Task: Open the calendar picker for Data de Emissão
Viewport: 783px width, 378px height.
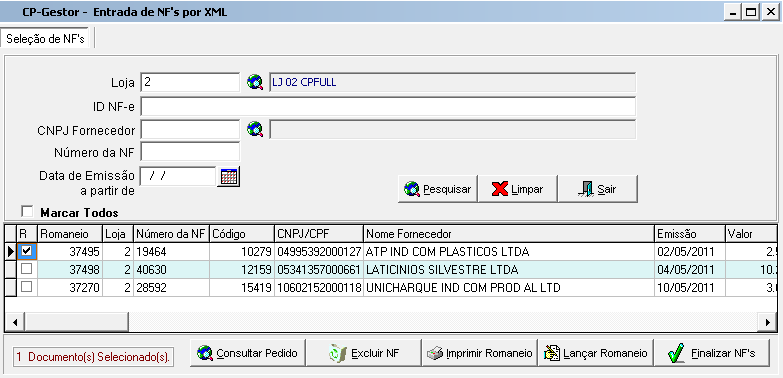Action: (x=229, y=176)
